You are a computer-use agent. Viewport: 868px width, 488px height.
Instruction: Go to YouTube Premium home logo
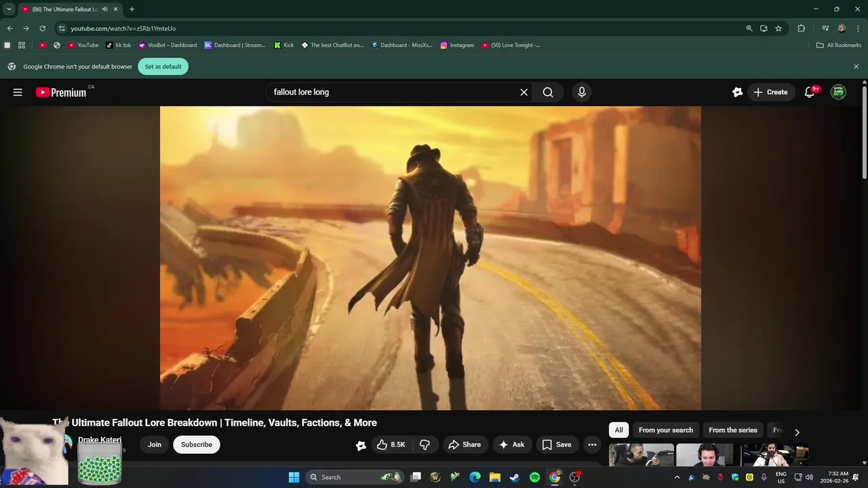[x=61, y=92]
